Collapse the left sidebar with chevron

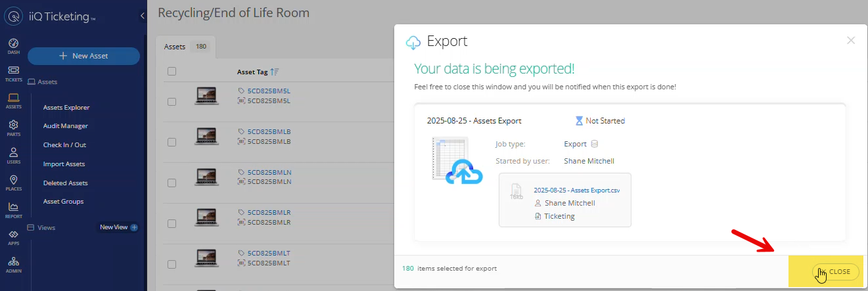pyautogui.click(x=143, y=16)
